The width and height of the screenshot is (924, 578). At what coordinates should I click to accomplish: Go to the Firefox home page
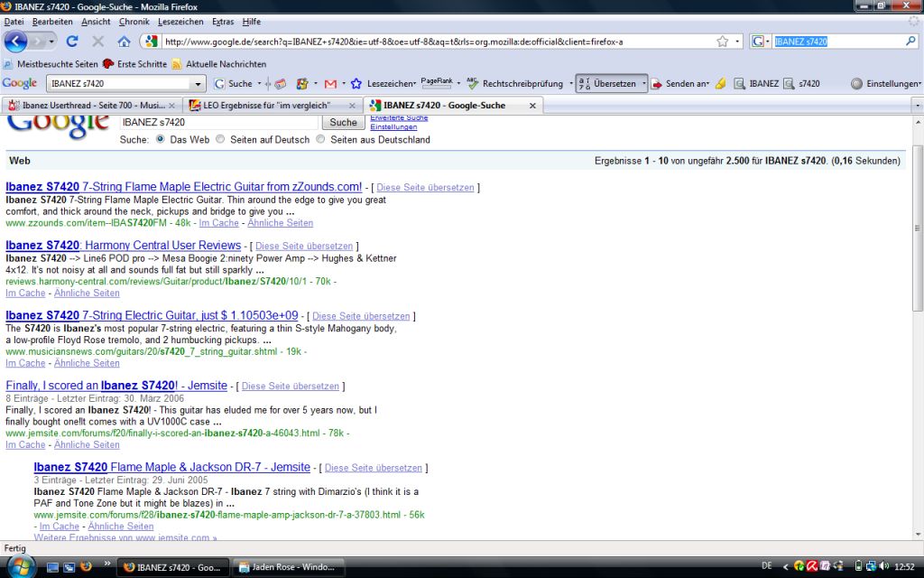click(124, 42)
